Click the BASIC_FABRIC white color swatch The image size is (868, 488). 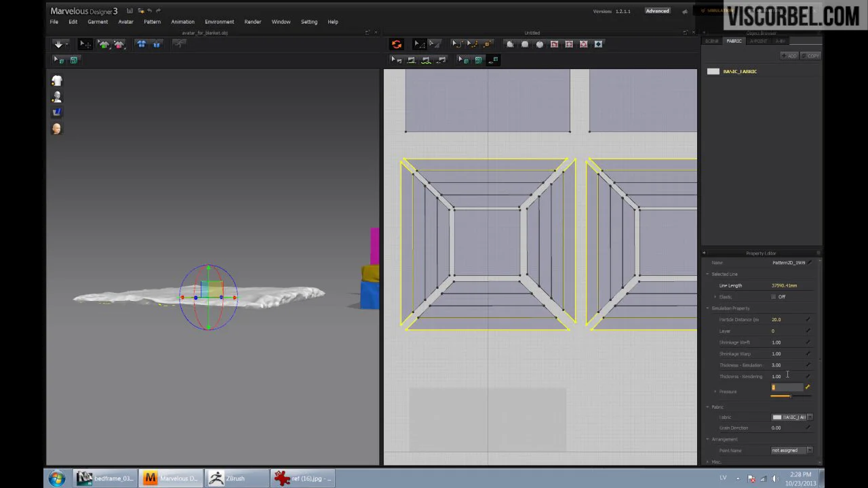click(x=713, y=71)
